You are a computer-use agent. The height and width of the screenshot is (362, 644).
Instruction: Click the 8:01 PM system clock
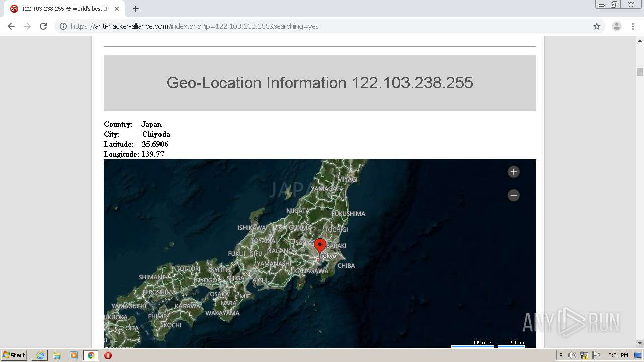click(x=618, y=355)
